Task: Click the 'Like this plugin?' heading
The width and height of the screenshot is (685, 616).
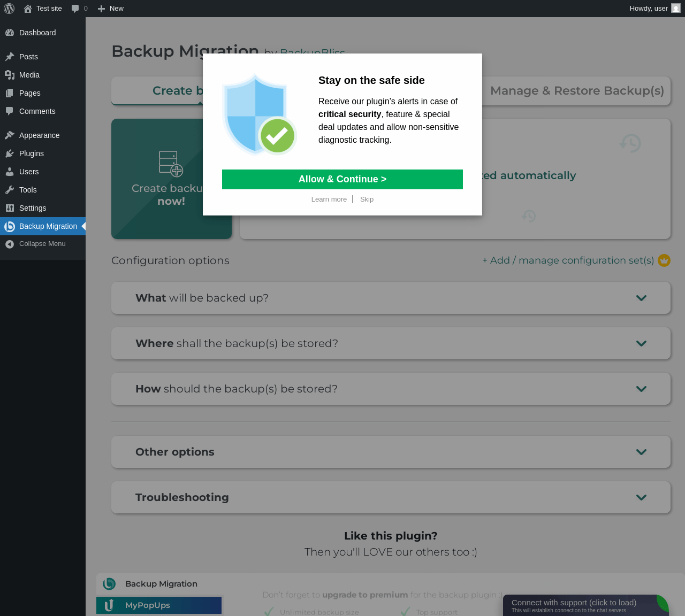Action: click(x=391, y=536)
